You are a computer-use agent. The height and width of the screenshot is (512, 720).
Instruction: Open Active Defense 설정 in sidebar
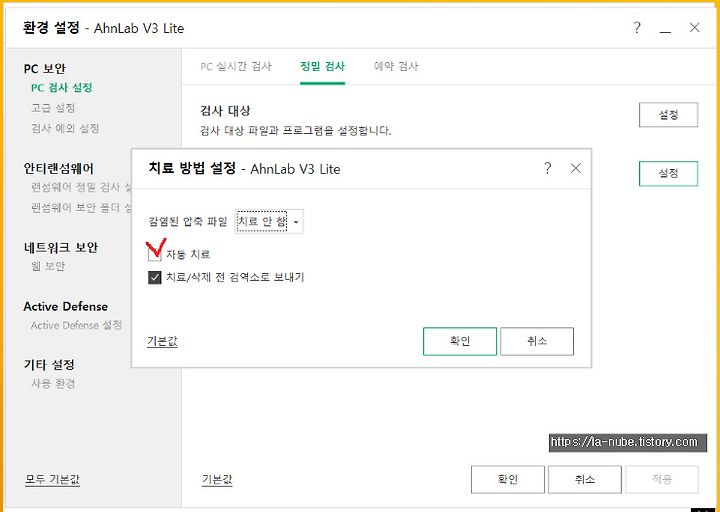tap(76, 326)
